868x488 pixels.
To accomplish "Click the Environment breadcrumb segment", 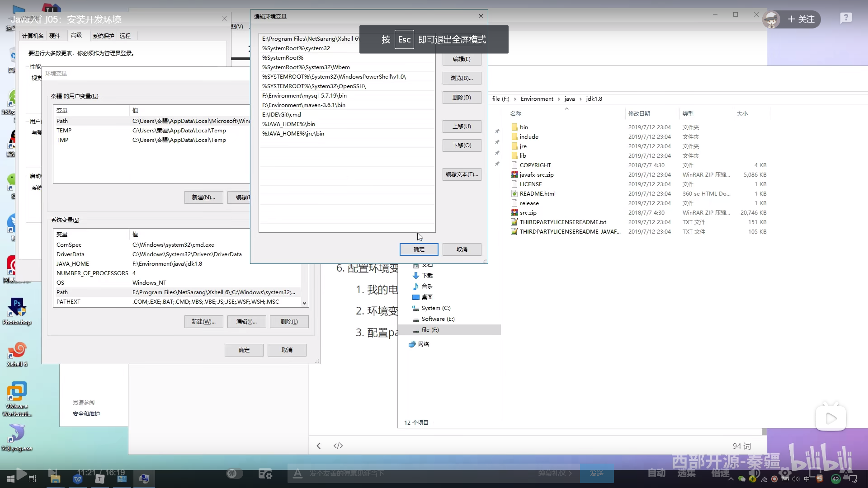I will pyautogui.click(x=537, y=99).
